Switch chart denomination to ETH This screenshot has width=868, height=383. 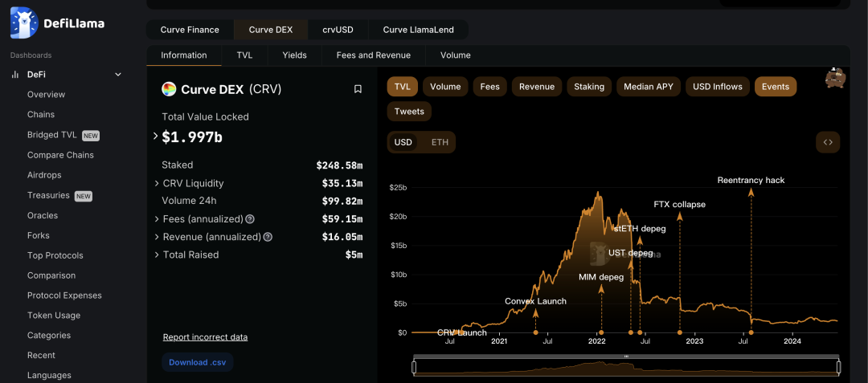[440, 142]
